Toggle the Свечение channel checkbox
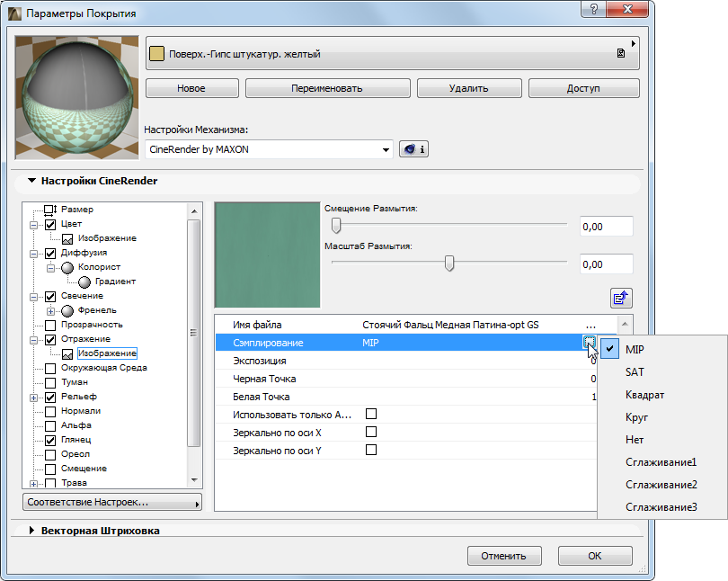The height and width of the screenshot is (581, 728). 50,297
